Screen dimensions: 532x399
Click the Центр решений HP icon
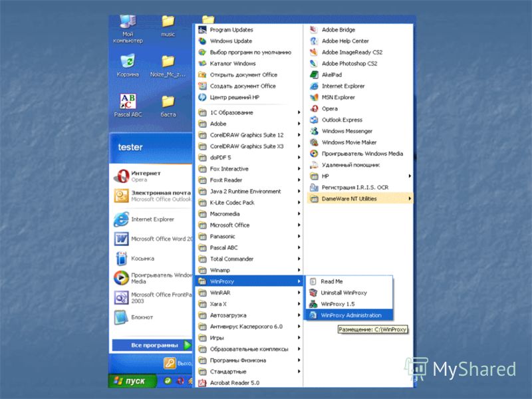(203, 97)
